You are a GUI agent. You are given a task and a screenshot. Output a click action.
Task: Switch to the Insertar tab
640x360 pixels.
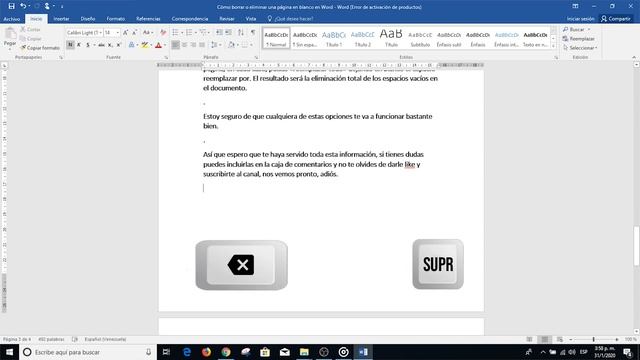61,19
